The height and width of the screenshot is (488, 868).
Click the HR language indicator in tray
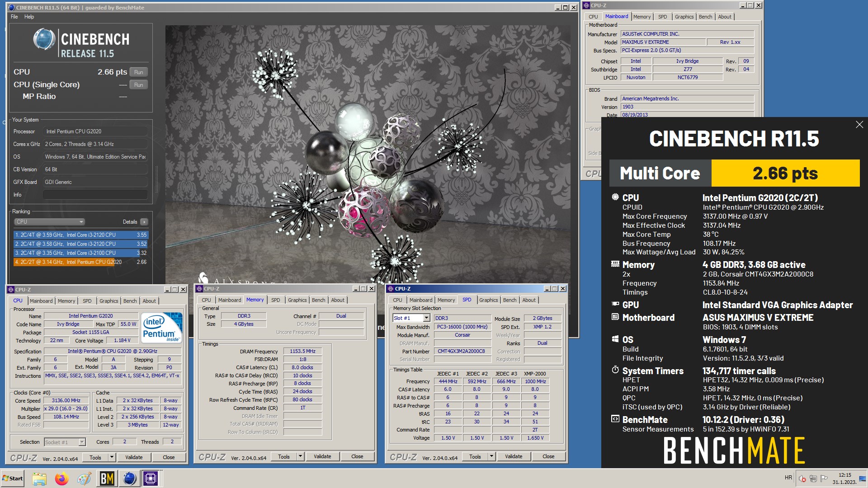pos(788,478)
